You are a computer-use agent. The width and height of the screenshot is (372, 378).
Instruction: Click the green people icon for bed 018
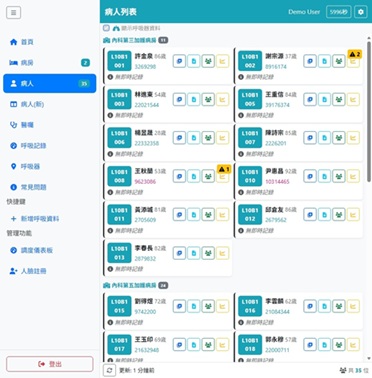(x=339, y=345)
